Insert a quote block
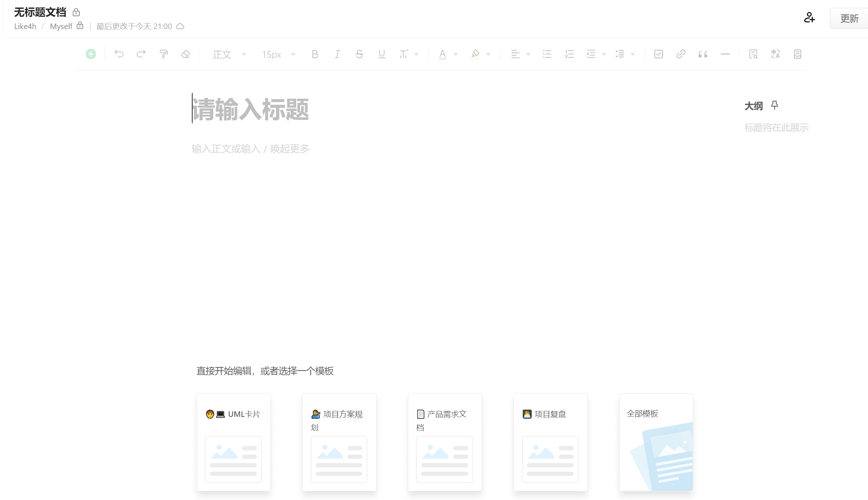 coord(703,54)
